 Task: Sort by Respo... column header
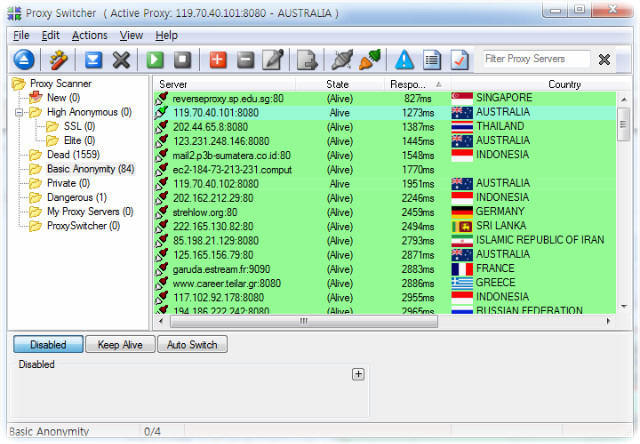coord(417,84)
